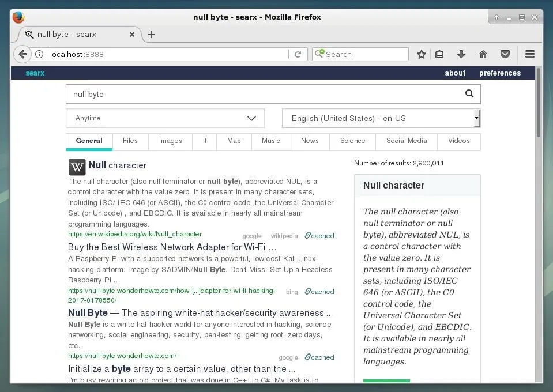Screen dimensions: 553x392
Task: Open the Pocket icon in the toolbar
Action: (505, 54)
